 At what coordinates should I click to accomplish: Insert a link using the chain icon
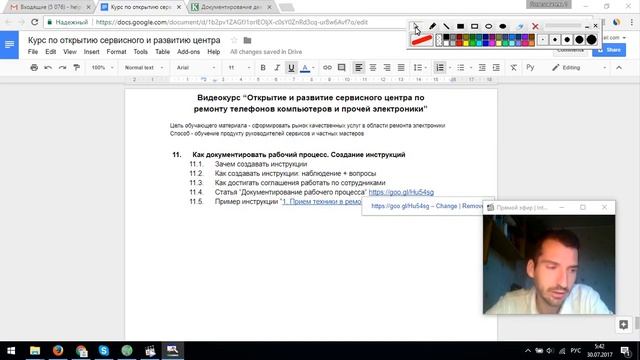coord(327,67)
